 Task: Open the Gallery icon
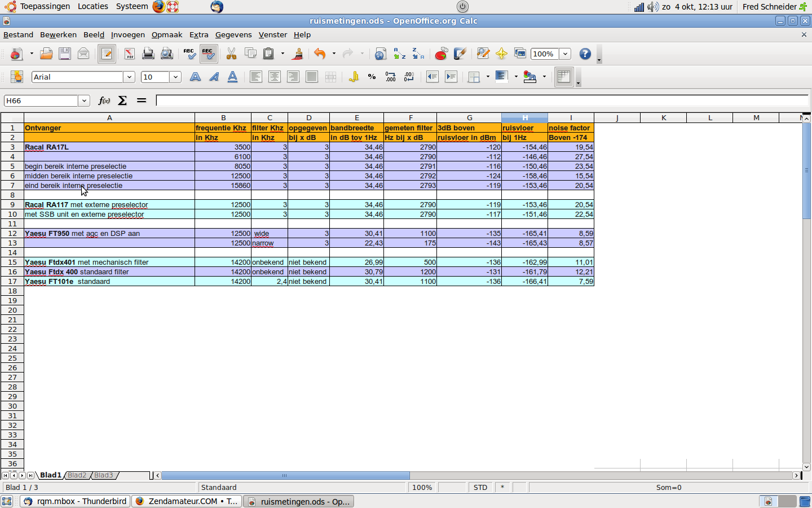520,54
